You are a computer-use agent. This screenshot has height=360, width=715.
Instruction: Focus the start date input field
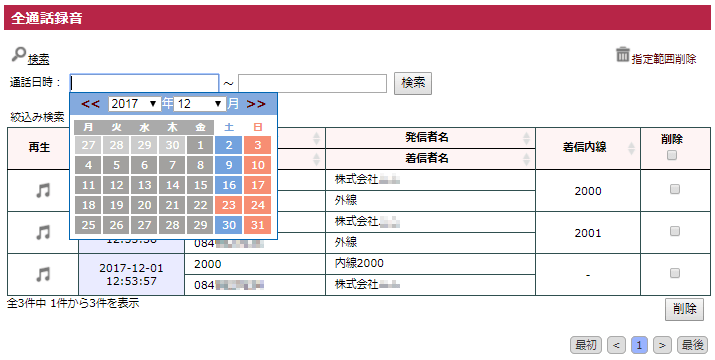[145, 83]
